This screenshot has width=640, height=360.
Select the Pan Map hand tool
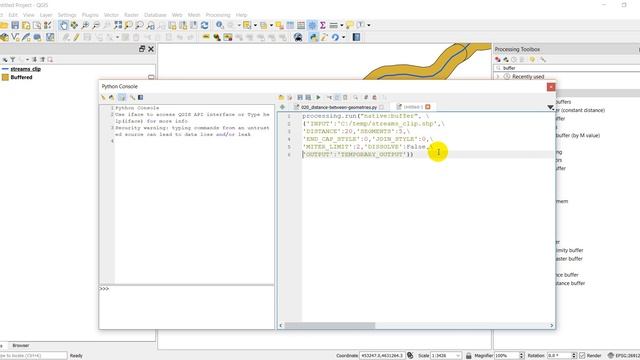click(x=63, y=25)
